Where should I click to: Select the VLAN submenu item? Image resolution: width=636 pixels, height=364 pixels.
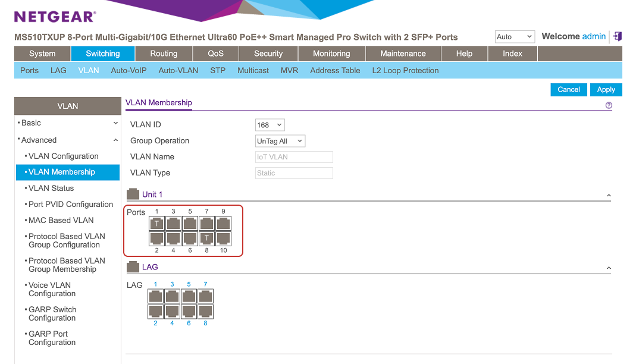coord(89,71)
